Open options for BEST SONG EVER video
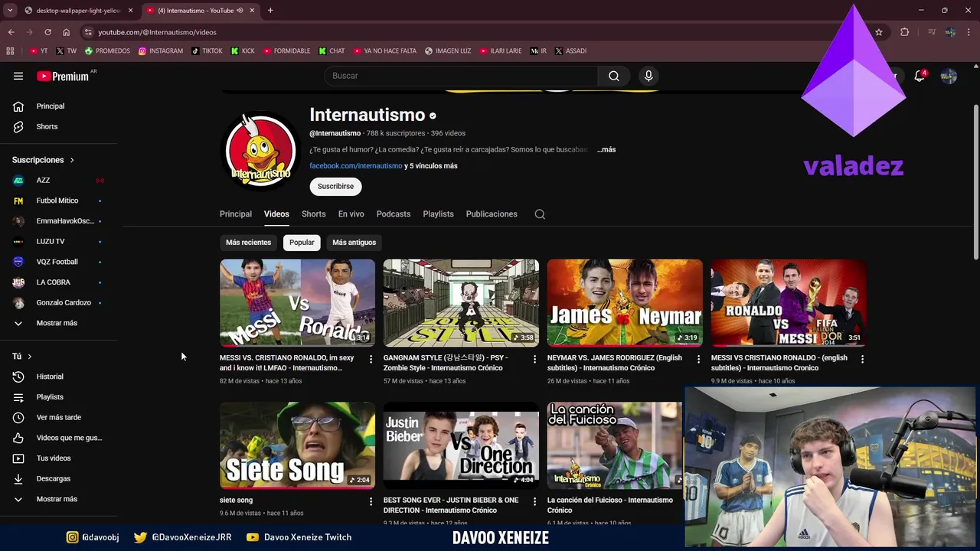 534,501
